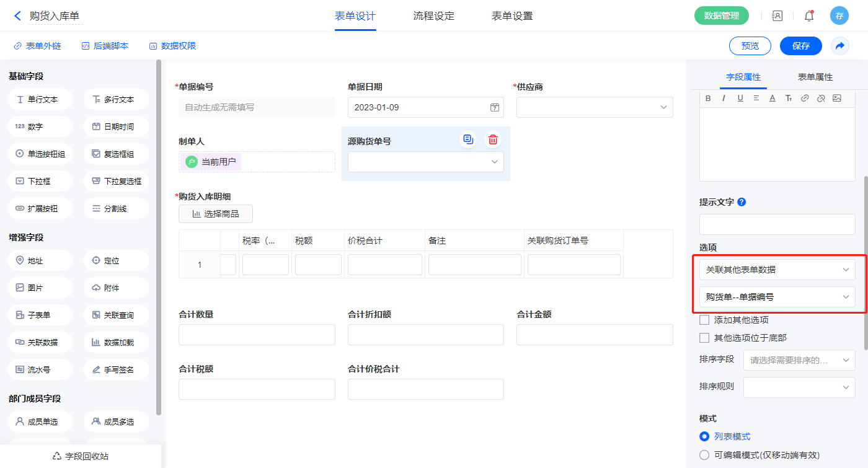Open the notification bell
Viewport: 868px width, 468px height.
coord(809,16)
